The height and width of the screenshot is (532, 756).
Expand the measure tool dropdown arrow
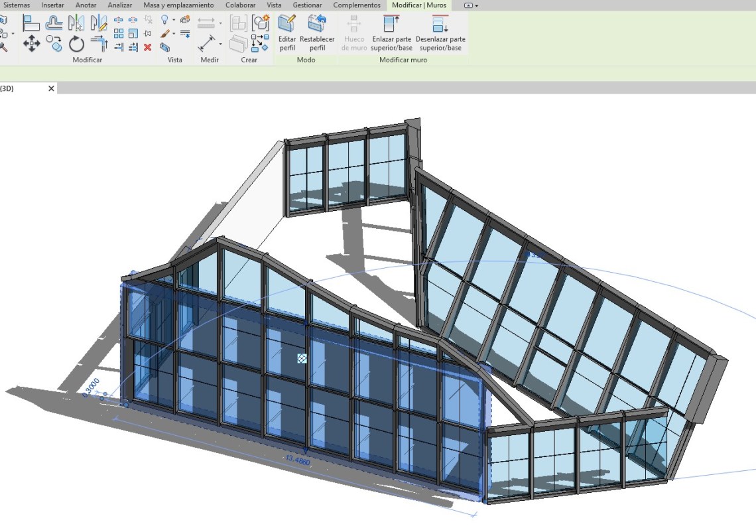[x=220, y=44]
